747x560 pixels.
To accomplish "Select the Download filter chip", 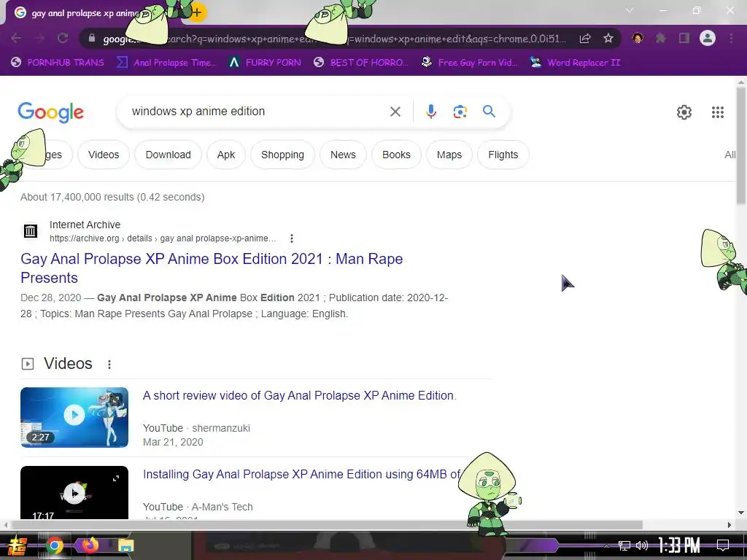I will tap(168, 155).
